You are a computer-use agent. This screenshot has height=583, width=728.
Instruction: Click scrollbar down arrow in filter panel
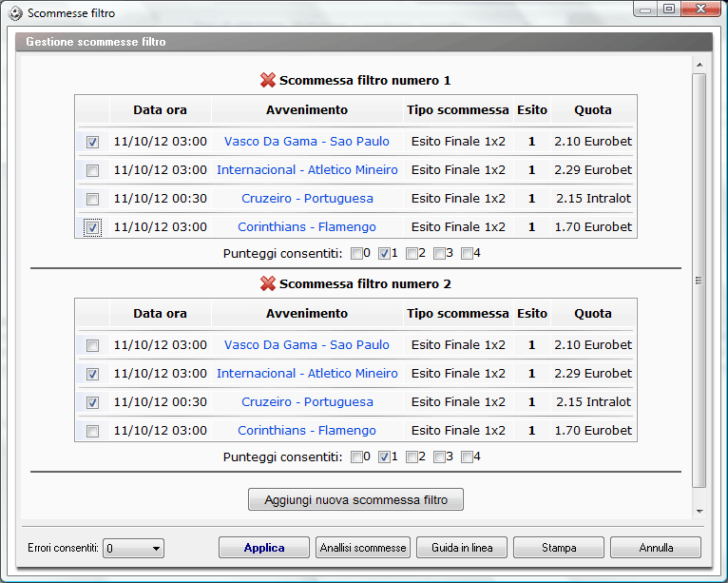pos(699,511)
